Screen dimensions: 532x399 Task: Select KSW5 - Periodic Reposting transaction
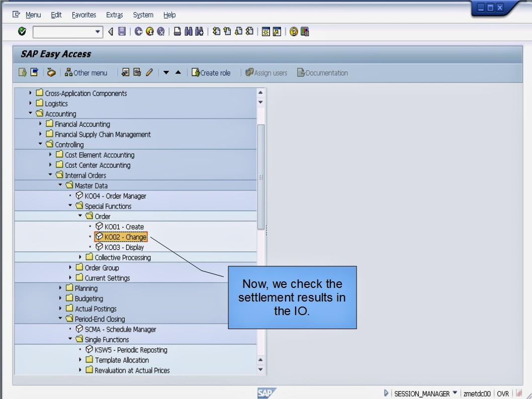pyautogui.click(x=126, y=350)
